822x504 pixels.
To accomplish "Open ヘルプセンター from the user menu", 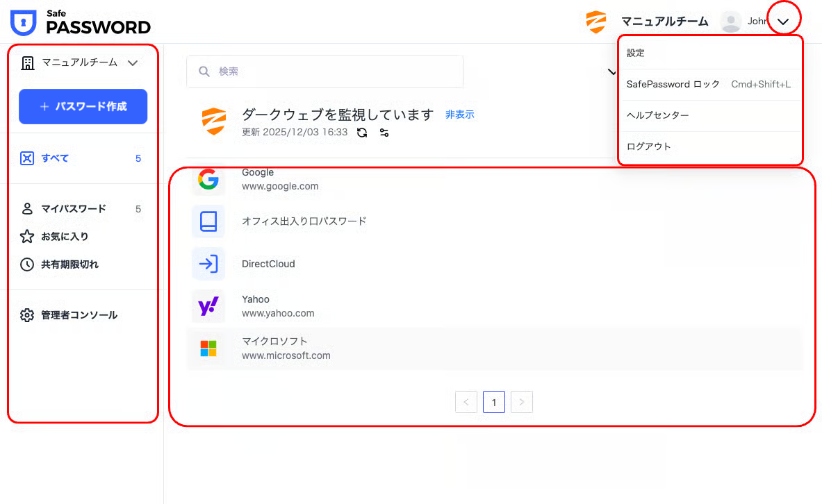I will pos(657,115).
